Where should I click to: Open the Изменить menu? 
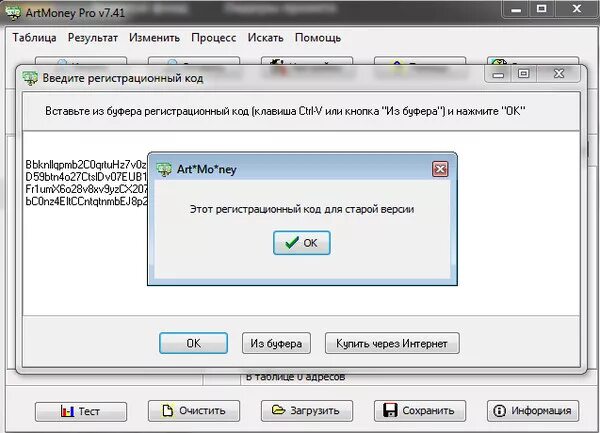coord(154,38)
